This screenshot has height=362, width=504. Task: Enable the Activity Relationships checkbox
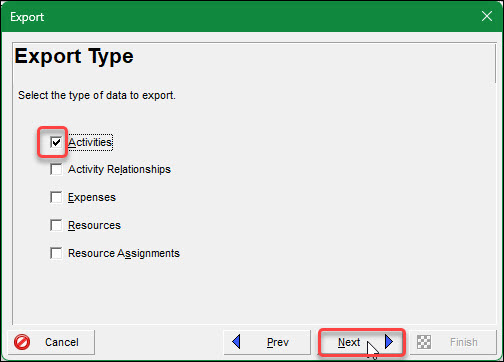point(56,169)
